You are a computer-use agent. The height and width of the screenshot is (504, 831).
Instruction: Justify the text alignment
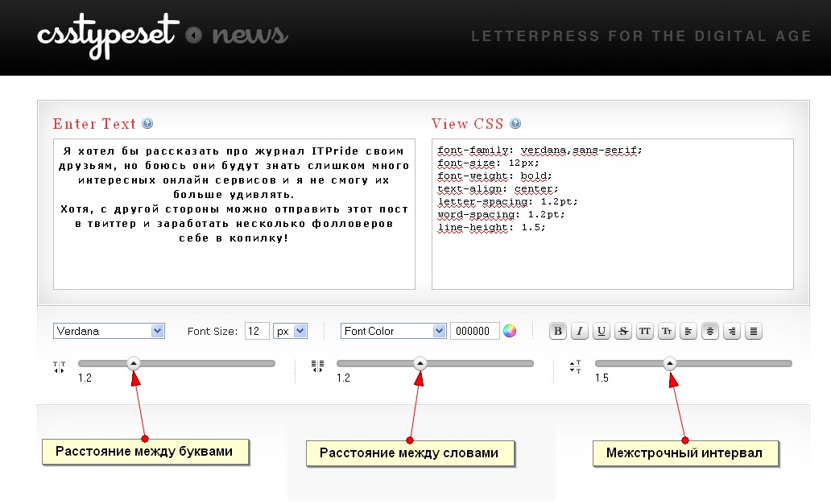pyautogui.click(x=753, y=331)
